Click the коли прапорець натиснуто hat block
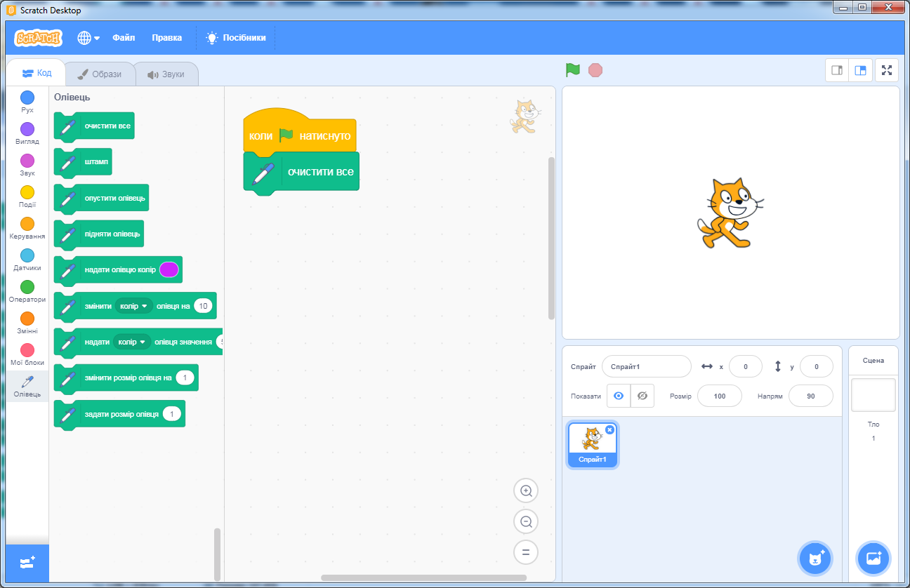 click(x=300, y=132)
